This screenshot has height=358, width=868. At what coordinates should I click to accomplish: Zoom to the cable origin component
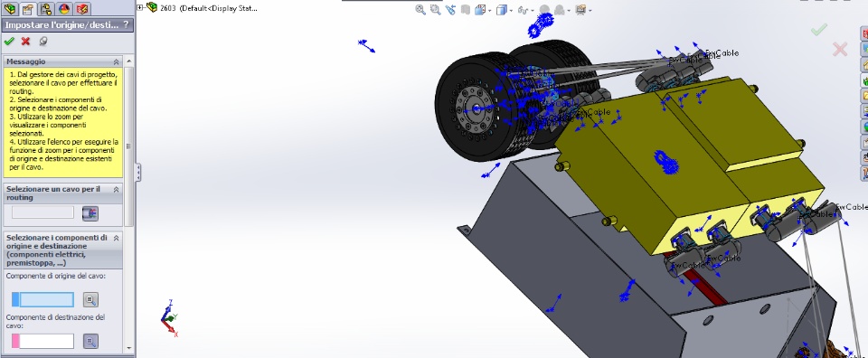coord(90,300)
